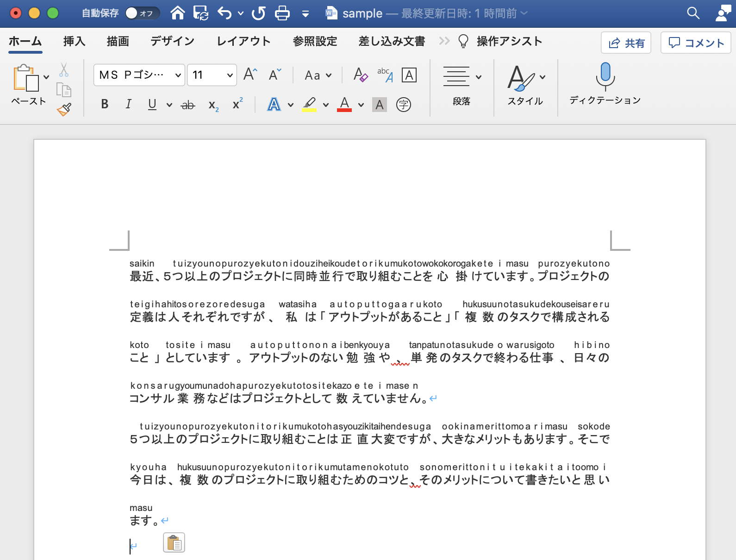This screenshot has width=736, height=560.
Task: Toggle subscript formatting
Action: [213, 105]
